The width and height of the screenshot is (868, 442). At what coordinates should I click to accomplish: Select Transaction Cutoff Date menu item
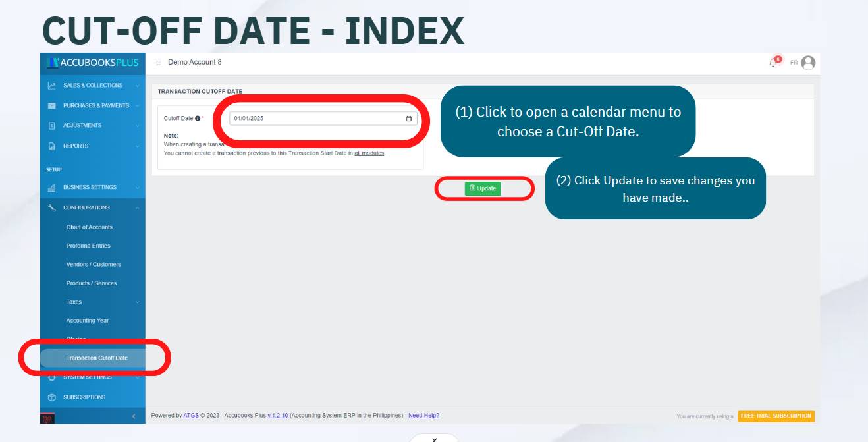pos(93,358)
